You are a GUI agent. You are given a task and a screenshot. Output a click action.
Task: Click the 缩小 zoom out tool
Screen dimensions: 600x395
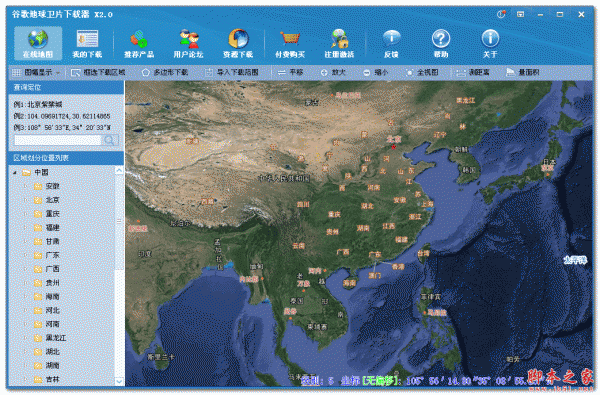click(x=375, y=72)
